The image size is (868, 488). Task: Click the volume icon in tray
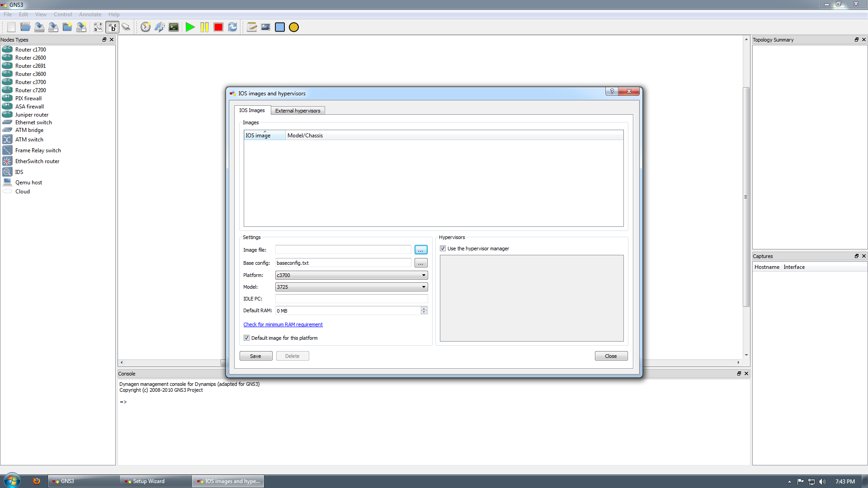(x=822, y=482)
